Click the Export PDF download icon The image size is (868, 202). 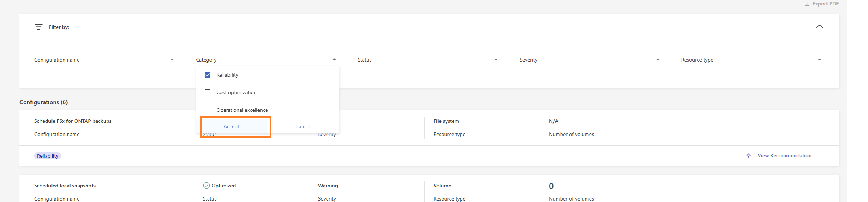(x=807, y=4)
